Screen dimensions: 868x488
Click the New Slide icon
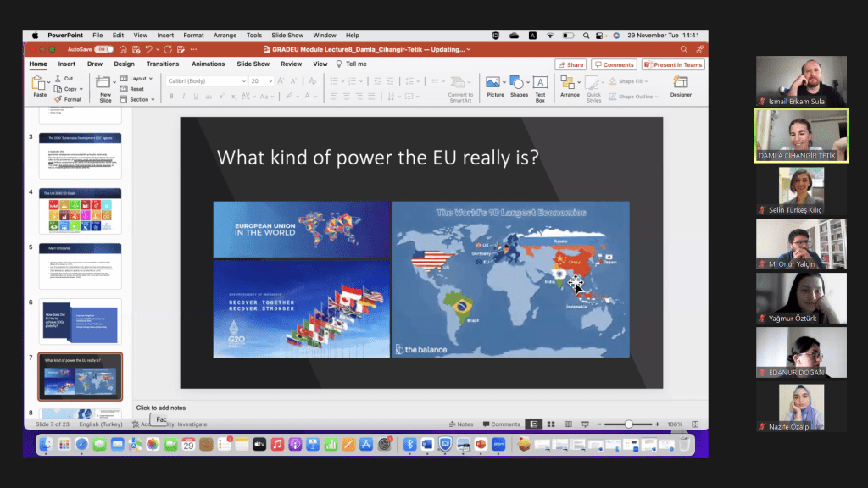coord(104,86)
